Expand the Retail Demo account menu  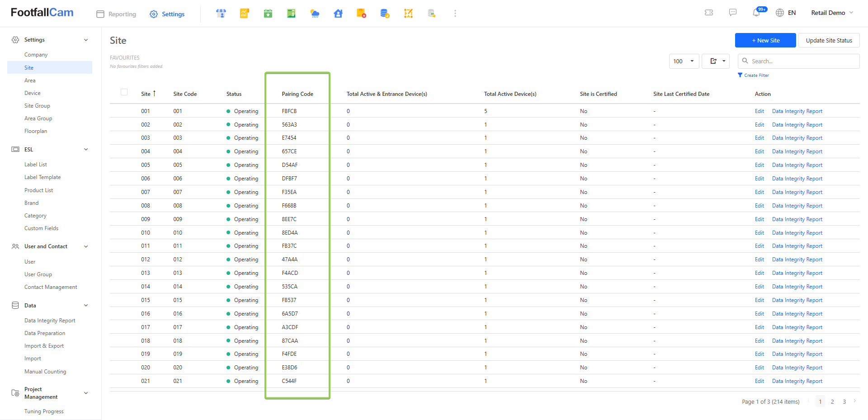click(x=832, y=13)
